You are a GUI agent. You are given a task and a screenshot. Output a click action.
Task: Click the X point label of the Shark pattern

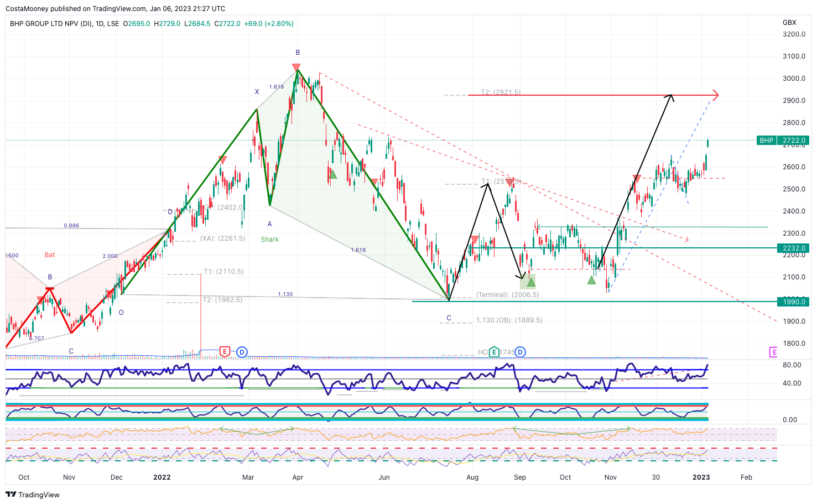pyautogui.click(x=257, y=92)
